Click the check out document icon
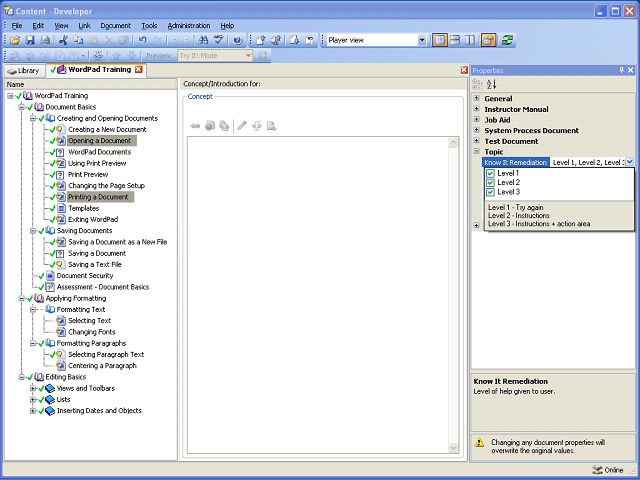Screen dimensions: 640x480 (x=294, y=40)
